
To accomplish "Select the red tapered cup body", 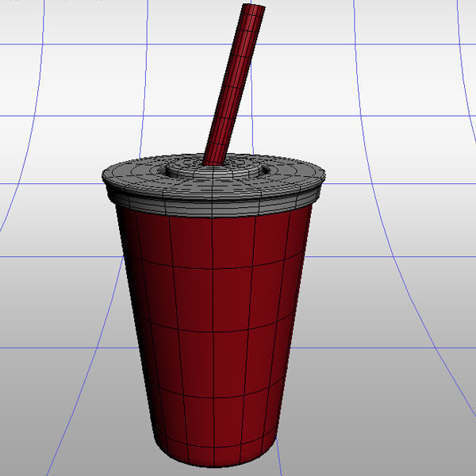I will (x=214, y=337).
